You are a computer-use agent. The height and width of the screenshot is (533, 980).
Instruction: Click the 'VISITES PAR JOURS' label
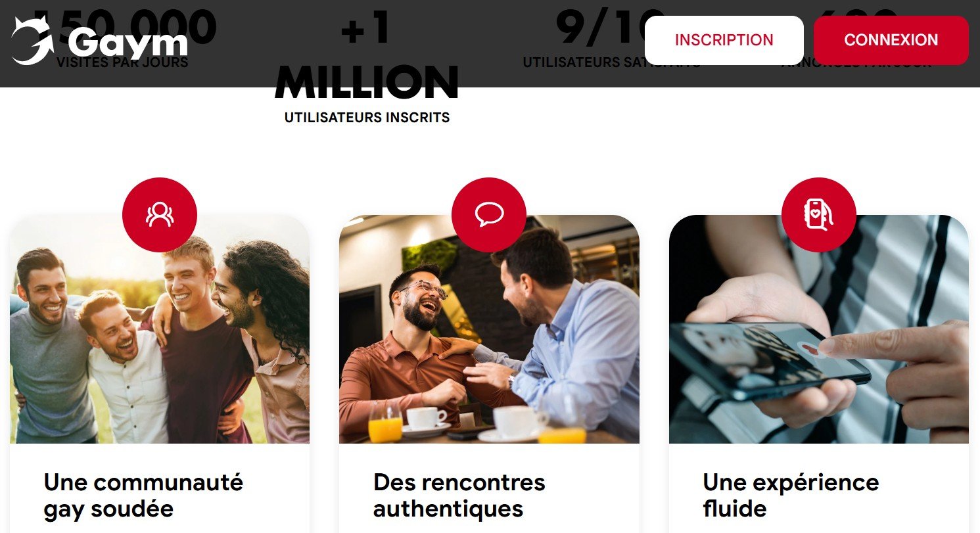122,63
